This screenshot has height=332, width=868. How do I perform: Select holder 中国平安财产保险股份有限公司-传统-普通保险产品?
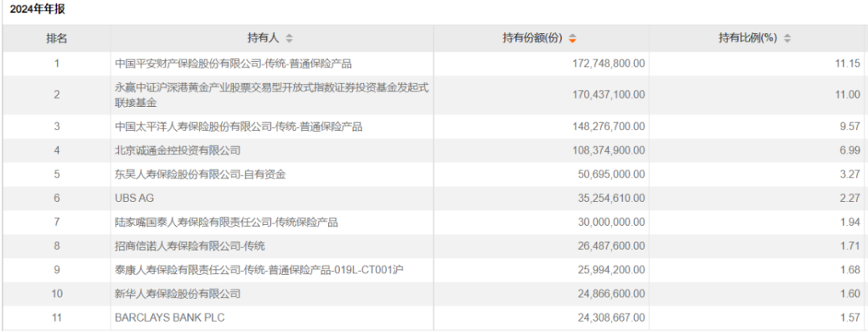click(x=233, y=64)
